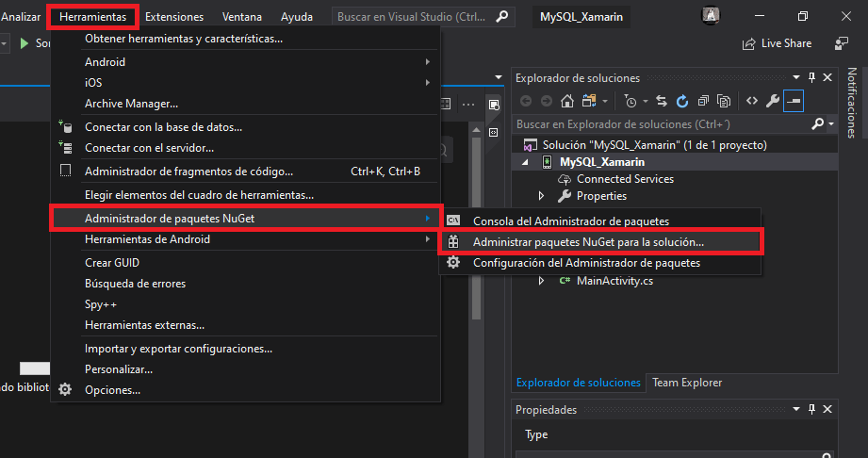Click the solutions and folders view switch icon

[589, 101]
